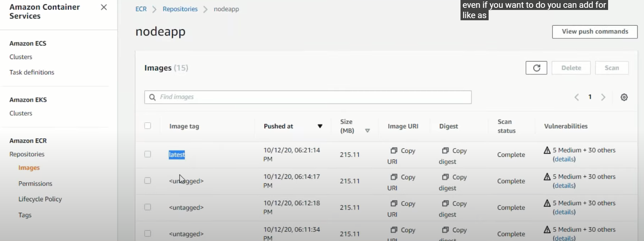The image size is (644, 241).
Task: Copy digest icon for image pushed 06:14:17
Action: click(445, 177)
